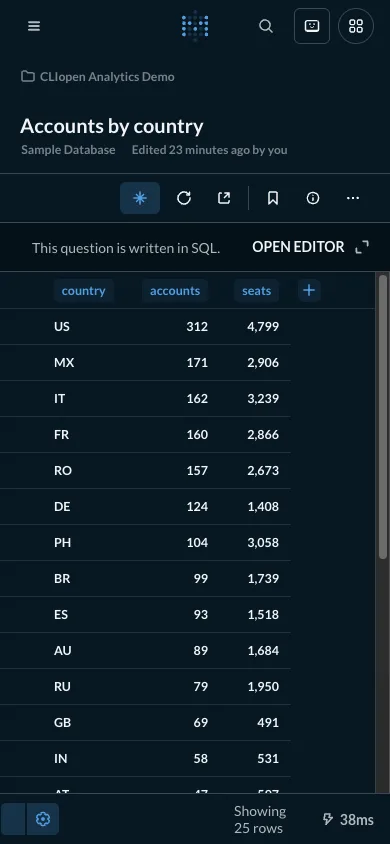The height and width of the screenshot is (844, 390).
Task: Open the three-dots more actions menu
Action: pyautogui.click(x=353, y=198)
